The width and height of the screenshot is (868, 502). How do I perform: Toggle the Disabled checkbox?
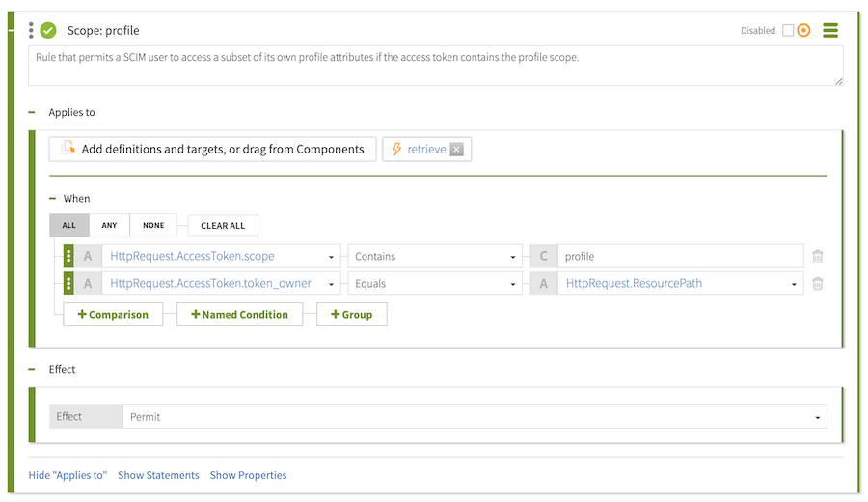click(x=787, y=30)
